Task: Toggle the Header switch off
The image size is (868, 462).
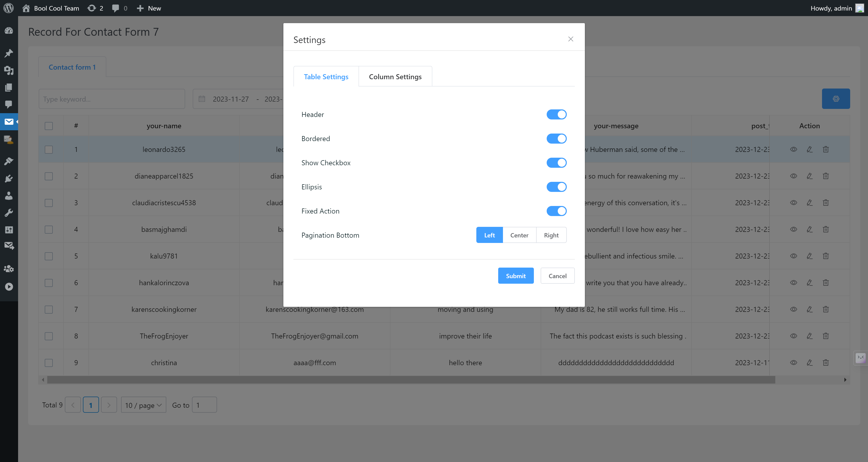Action: [556, 114]
